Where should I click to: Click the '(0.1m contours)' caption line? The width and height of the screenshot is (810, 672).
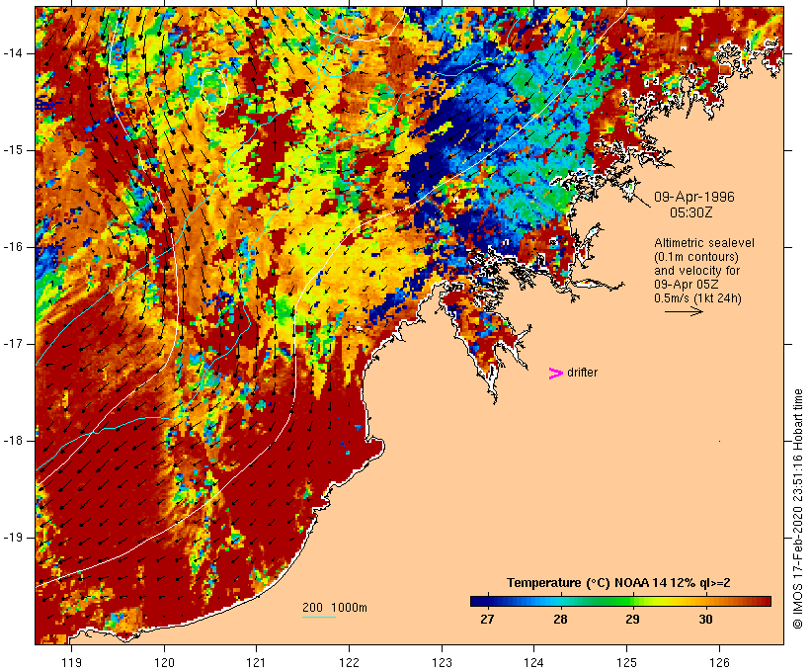tap(696, 257)
